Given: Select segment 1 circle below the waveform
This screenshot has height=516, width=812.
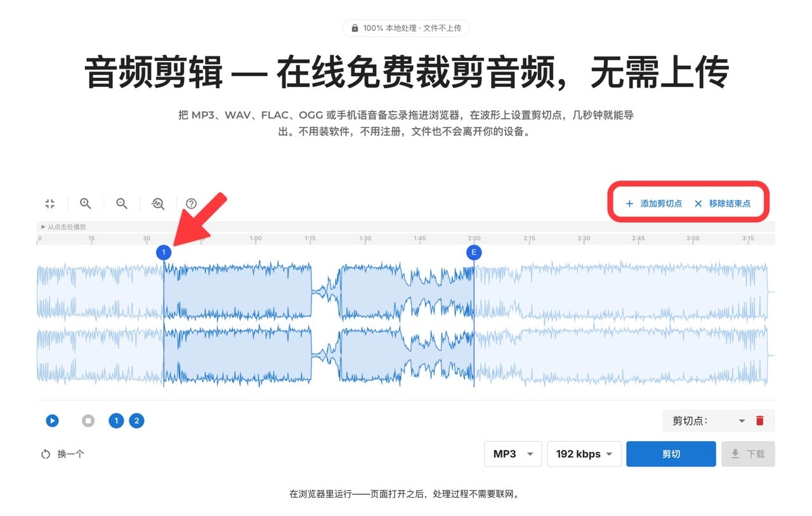Looking at the screenshot, I should [116, 420].
